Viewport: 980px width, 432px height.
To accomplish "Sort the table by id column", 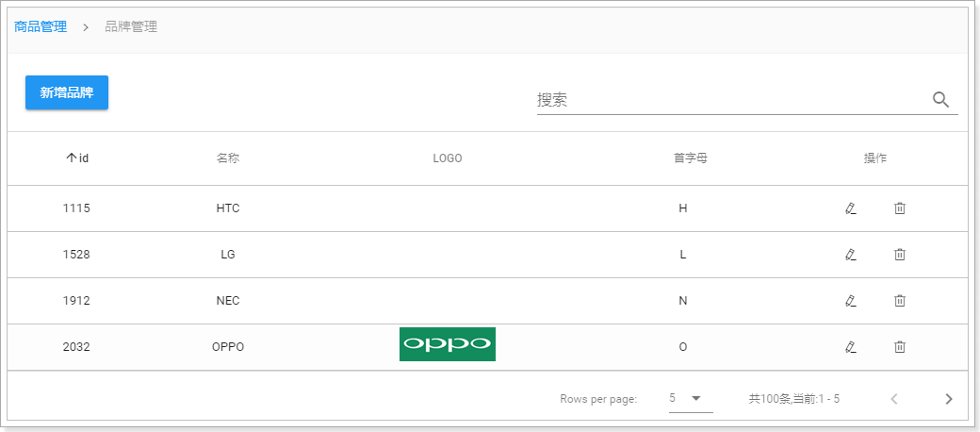I will pos(77,158).
